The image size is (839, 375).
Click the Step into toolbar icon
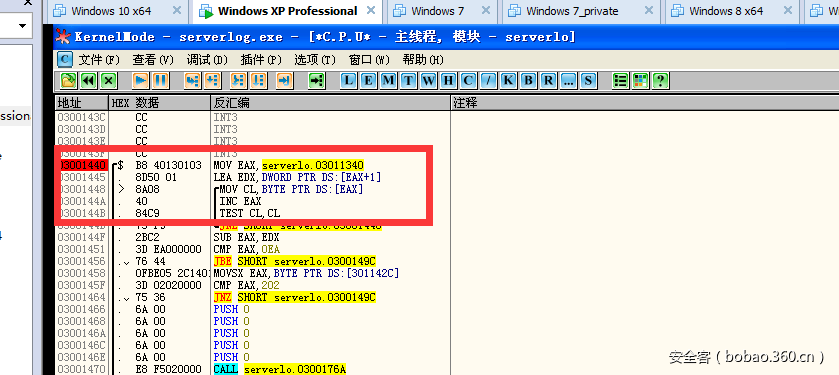click(x=192, y=81)
